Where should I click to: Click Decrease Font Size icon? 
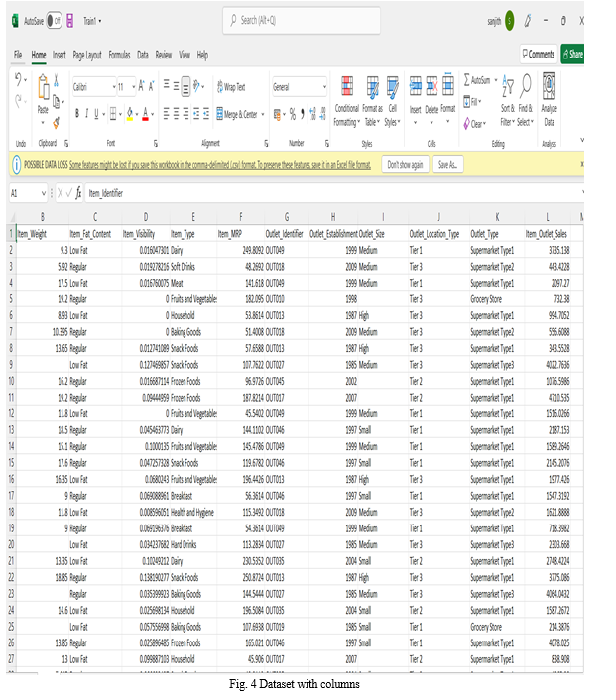(x=151, y=86)
